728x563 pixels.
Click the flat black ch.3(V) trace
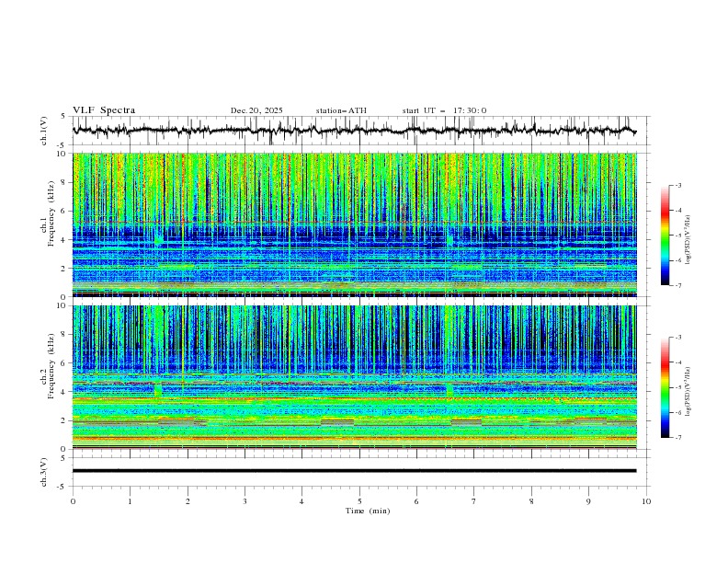[x=358, y=471]
